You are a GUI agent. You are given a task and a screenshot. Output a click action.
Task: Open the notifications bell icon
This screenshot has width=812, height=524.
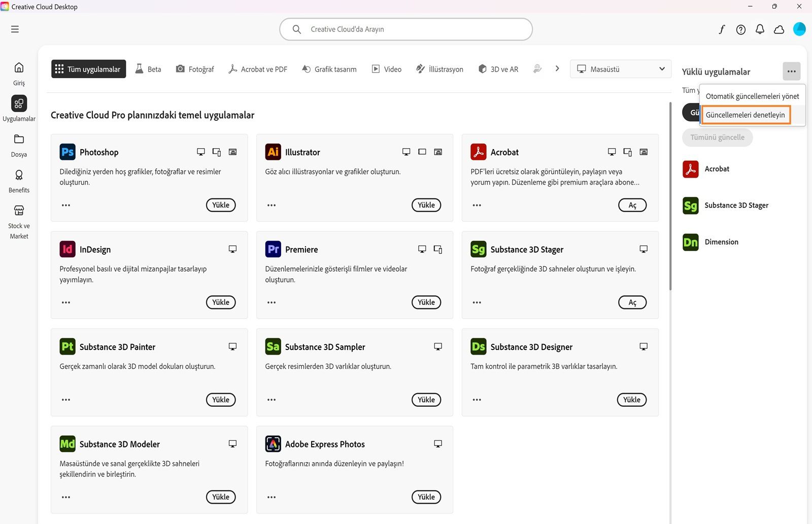coord(760,29)
